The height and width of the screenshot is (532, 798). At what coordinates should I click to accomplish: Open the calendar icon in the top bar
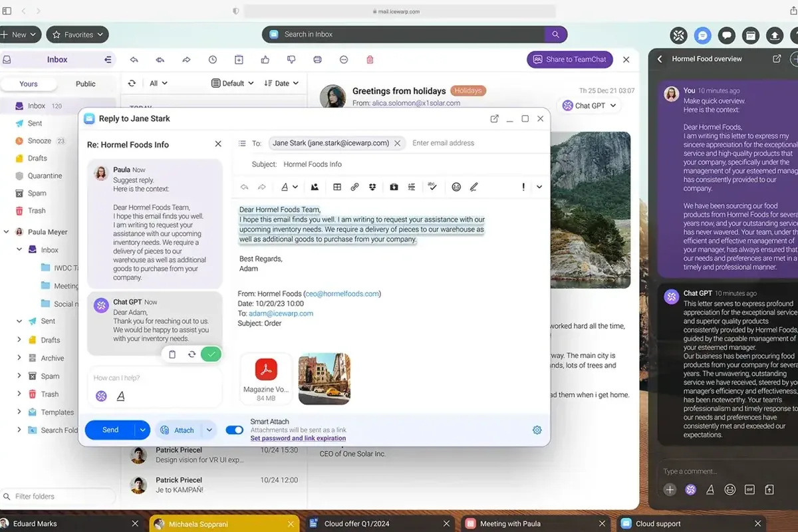pyautogui.click(x=750, y=35)
